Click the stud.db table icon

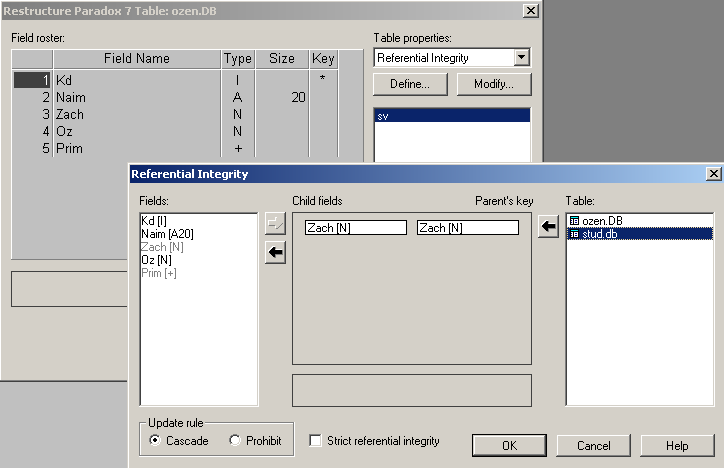click(574, 234)
